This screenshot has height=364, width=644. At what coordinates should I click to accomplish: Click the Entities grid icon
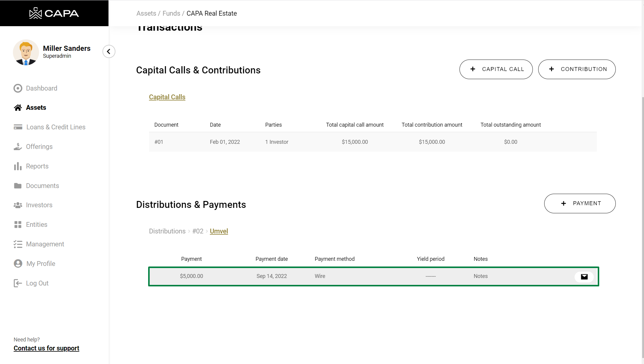point(18,224)
